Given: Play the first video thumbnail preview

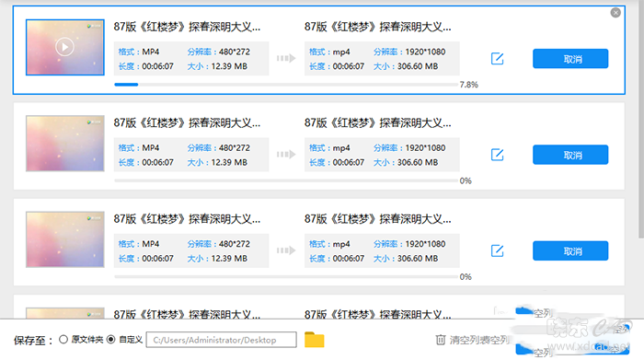Looking at the screenshot, I should pos(65,47).
